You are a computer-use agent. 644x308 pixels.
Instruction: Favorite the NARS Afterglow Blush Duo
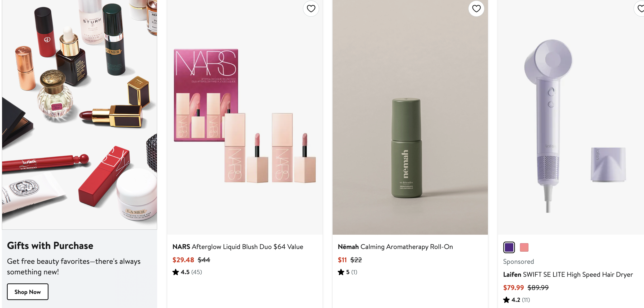[x=311, y=9]
